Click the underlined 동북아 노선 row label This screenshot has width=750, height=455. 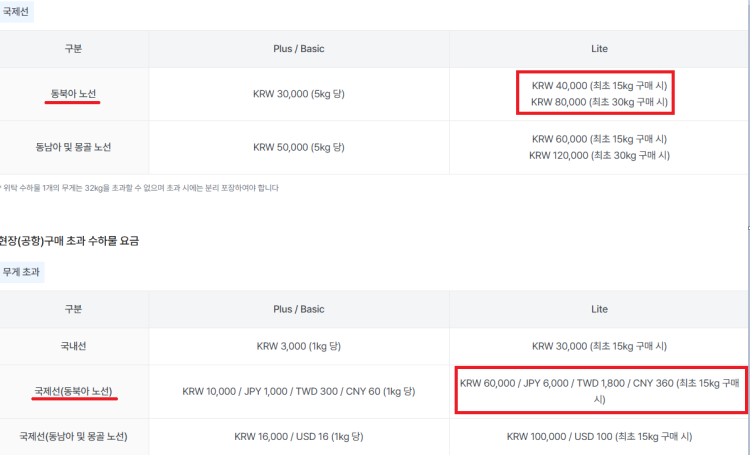pyautogui.click(x=73, y=94)
